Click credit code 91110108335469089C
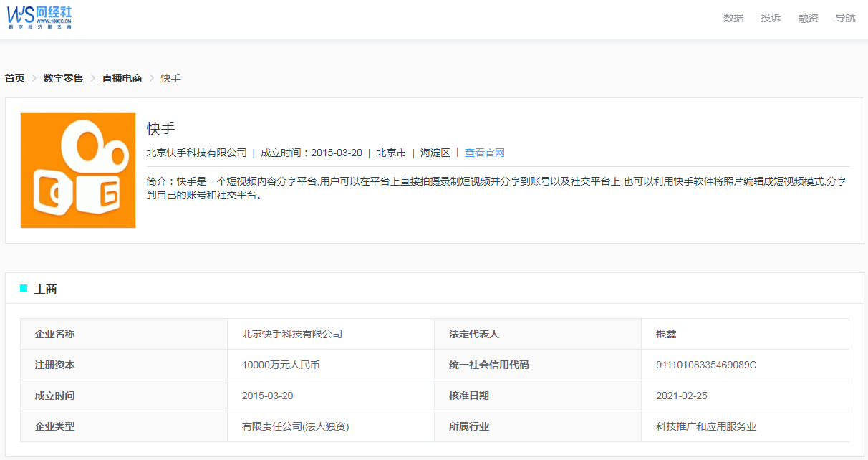 (x=706, y=365)
